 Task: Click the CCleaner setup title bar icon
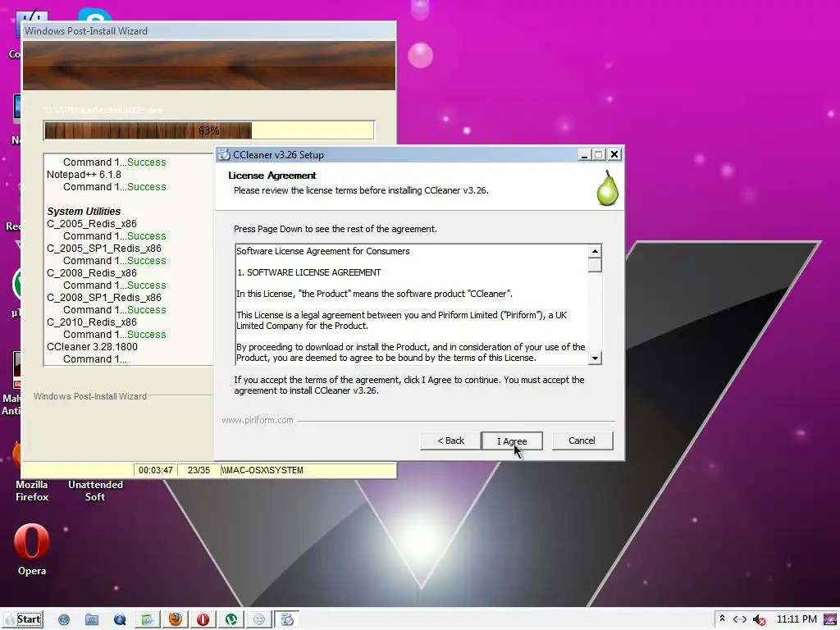[224, 155]
